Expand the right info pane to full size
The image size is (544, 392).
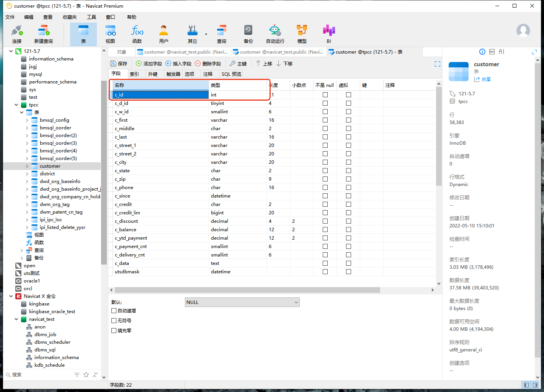534,52
